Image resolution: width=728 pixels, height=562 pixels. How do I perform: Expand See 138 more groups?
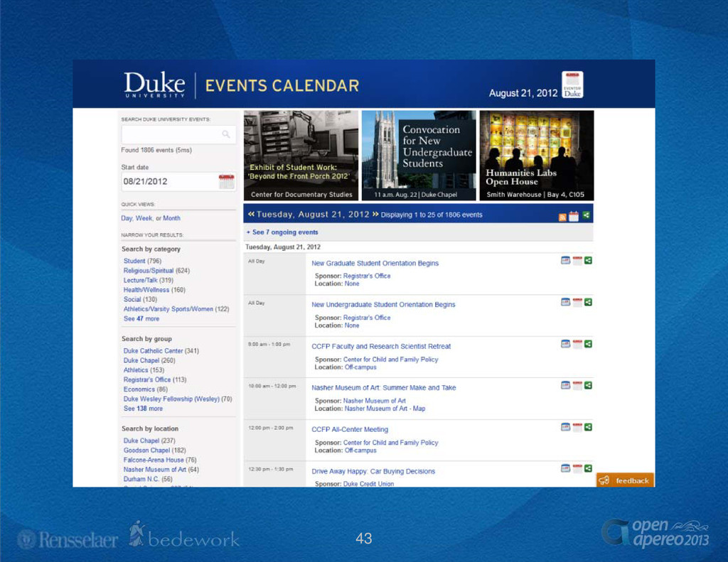pyautogui.click(x=143, y=409)
